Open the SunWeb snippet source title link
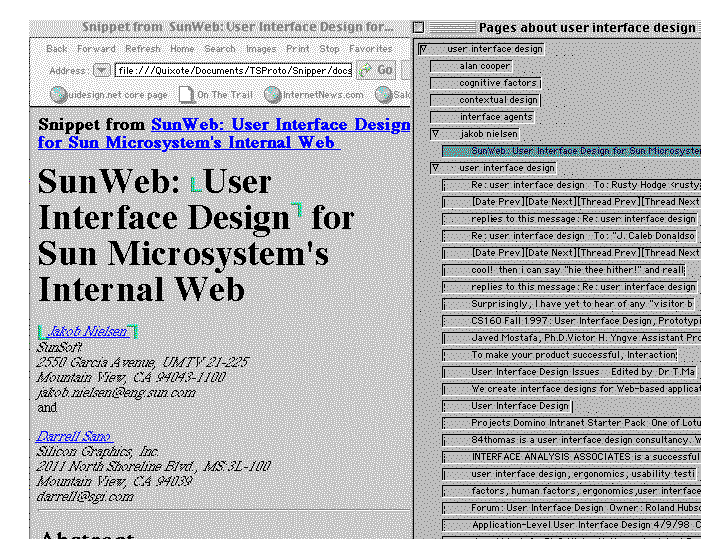The width and height of the screenshot is (719, 539). click(x=224, y=133)
